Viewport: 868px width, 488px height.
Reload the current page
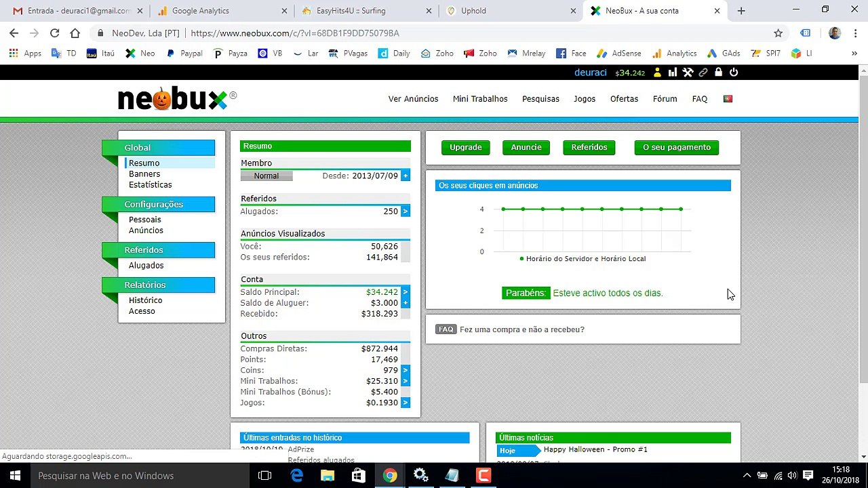click(54, 33)
